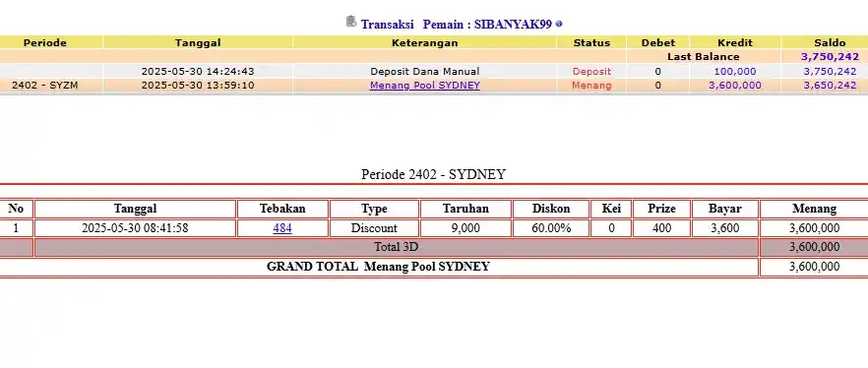868x368 pixels.
Task: Click the transaction document icon beside Transaksi
Action: point(351,22)
